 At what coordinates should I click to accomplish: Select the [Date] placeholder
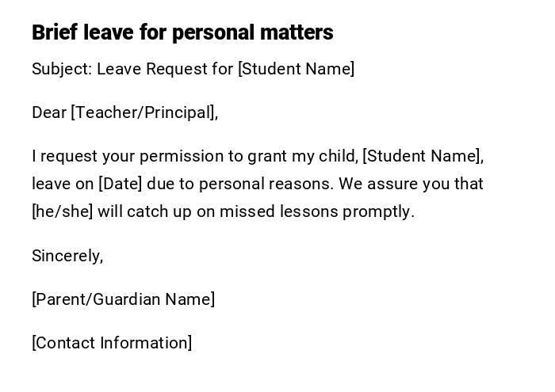click(121, 184)
